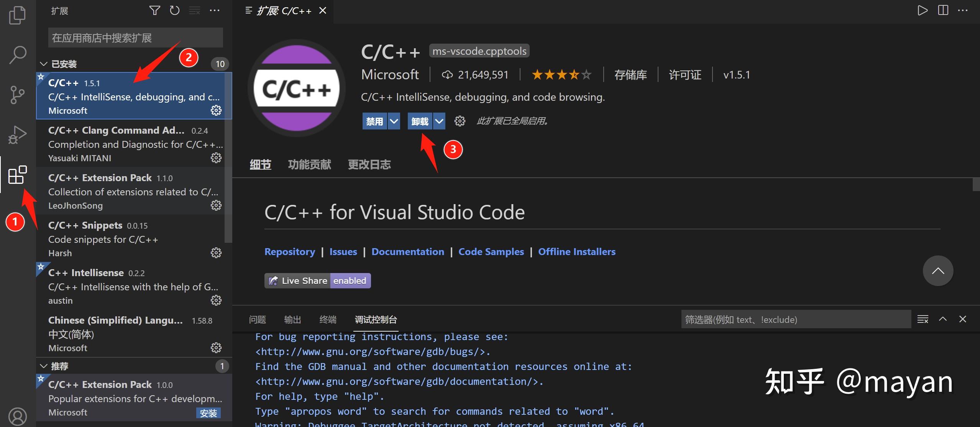Open the Search view icon

pos(17,55)
